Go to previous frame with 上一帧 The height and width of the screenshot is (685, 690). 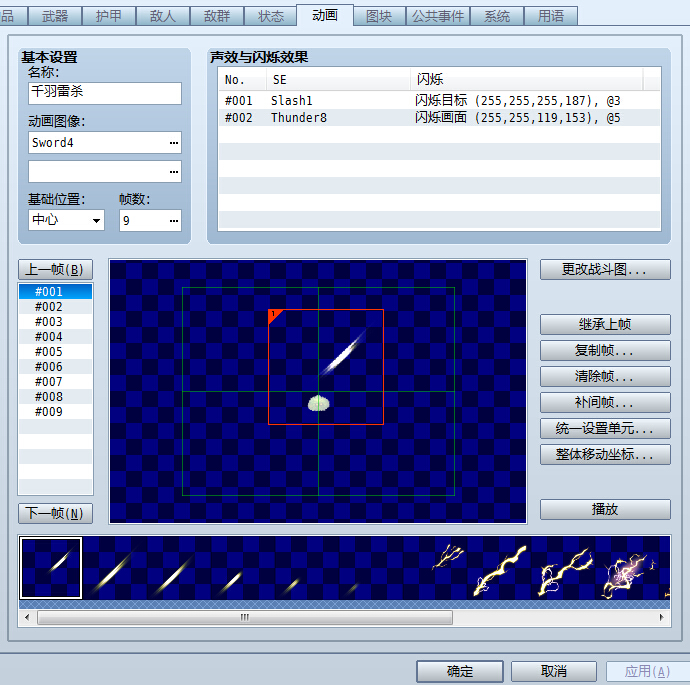[x=55, y=269]
